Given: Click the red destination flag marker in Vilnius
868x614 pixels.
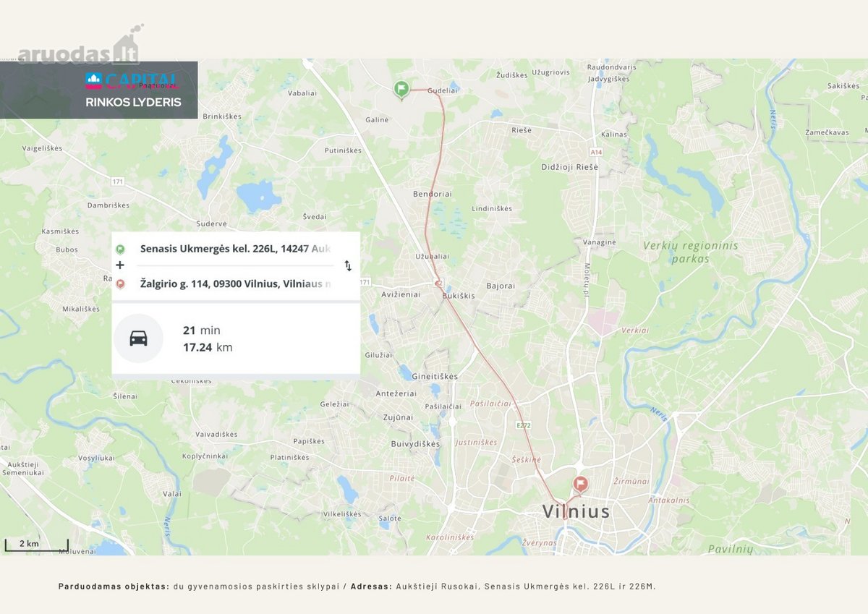Looking at the screenshot, I should 579,484.
